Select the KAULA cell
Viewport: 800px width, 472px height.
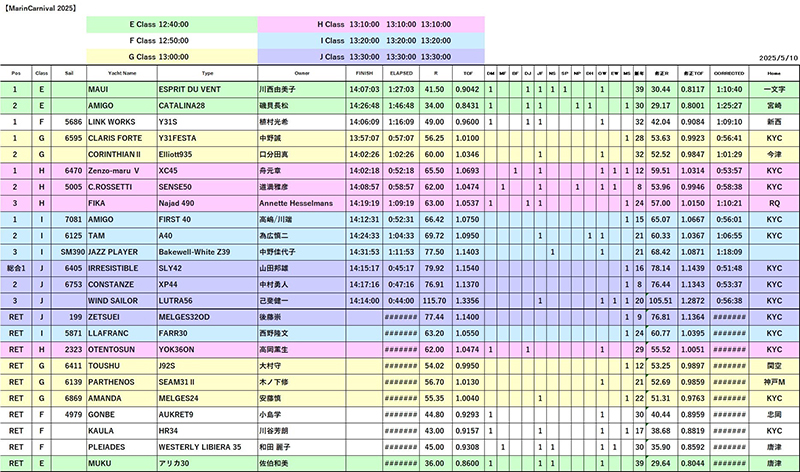121,431
